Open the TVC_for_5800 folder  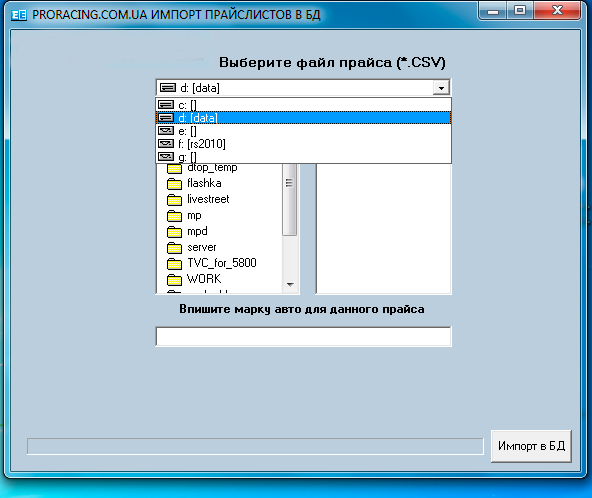[x=211, y=263]
